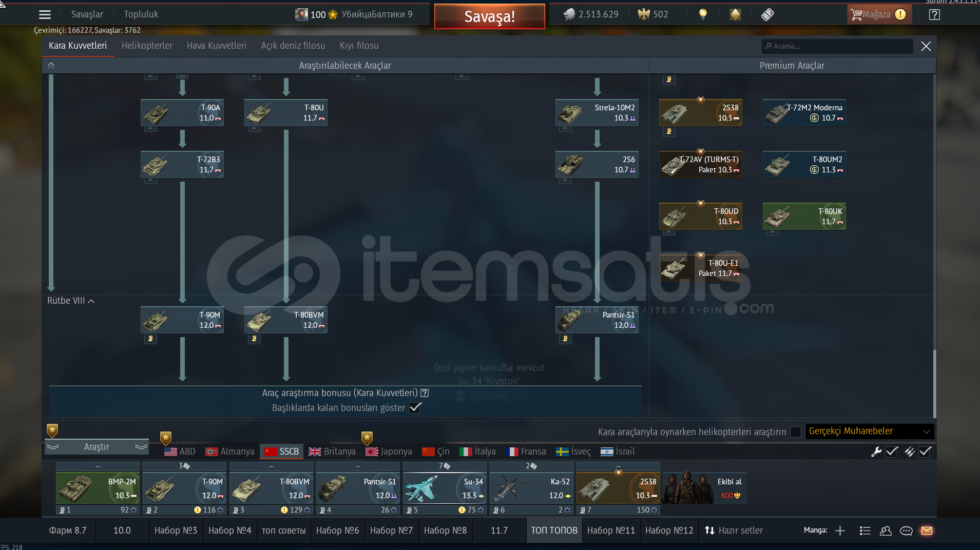Viewport: 980px width, 550px height.
Task: Open the Savaşlar menu
Action: pyautogui.click(x=87, y=14)
